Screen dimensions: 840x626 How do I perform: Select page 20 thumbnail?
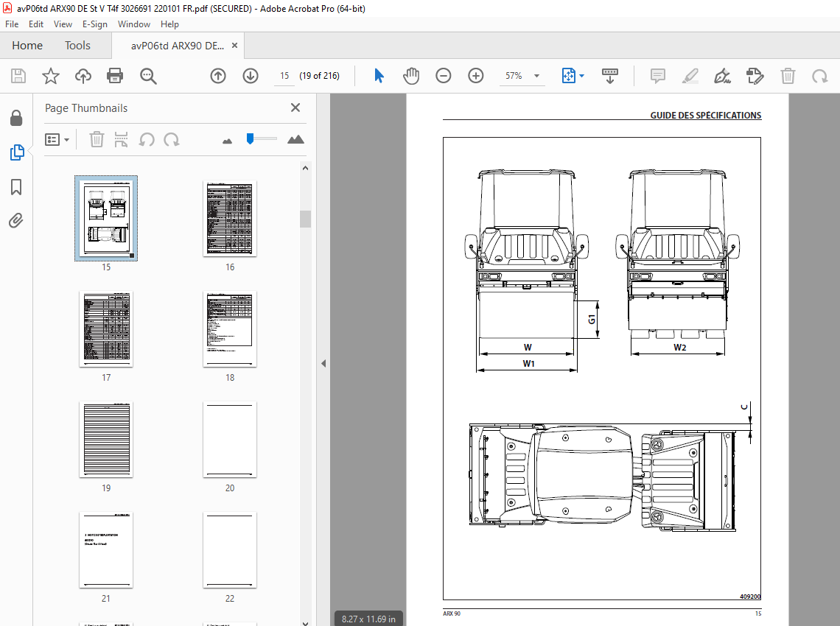[230, 439]
